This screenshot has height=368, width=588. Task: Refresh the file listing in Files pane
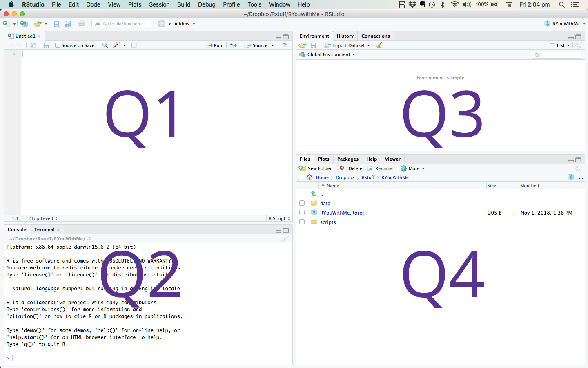[x=578, y=168]
